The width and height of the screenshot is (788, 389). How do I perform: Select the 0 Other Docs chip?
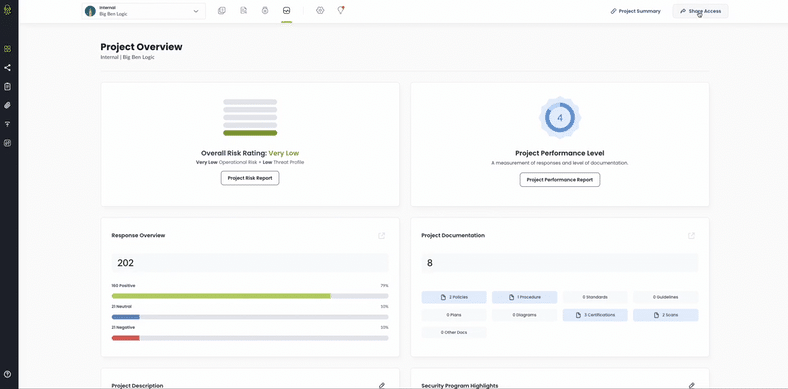(x=454, y=333)
